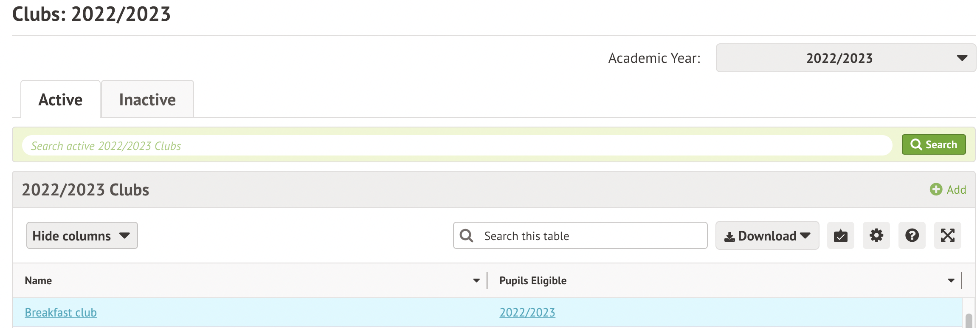Click the magnifier icon in table search
The height and width of the screenshot is (328, 980).
tap(466, 236)
